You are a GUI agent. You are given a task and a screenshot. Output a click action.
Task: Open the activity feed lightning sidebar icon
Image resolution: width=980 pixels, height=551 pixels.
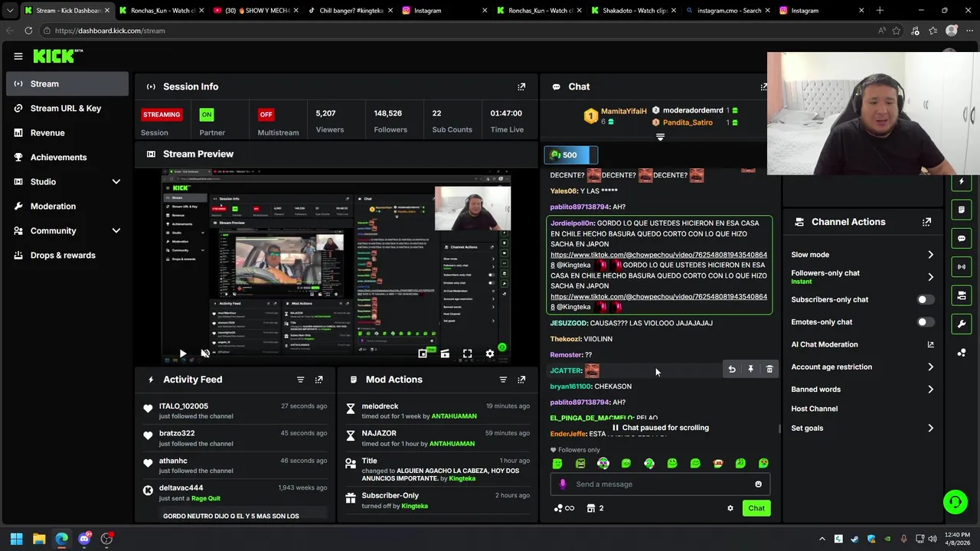coord(962,181)
